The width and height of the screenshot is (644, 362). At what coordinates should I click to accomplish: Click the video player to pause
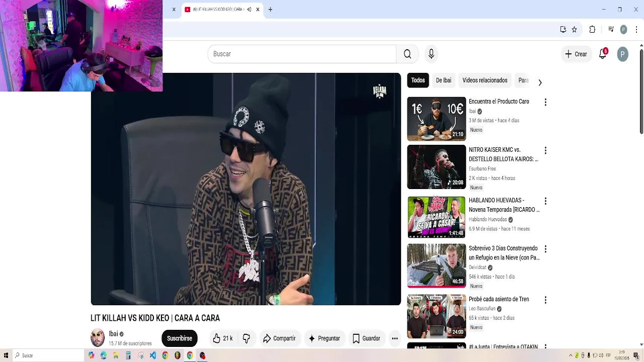(246, 189)
